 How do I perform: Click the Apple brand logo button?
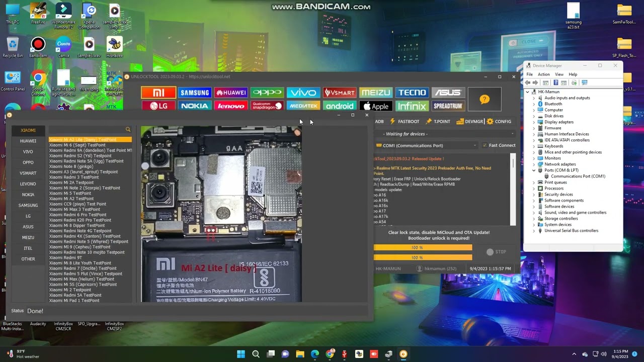(376, 106)
